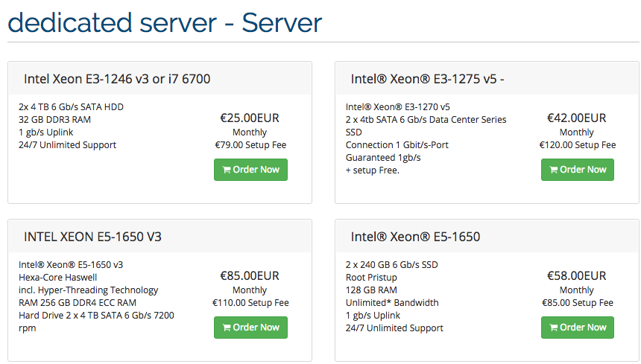
Task: Click cart icon in the €25.00EUR Order Now button
Action: click(x=227, y=170)
